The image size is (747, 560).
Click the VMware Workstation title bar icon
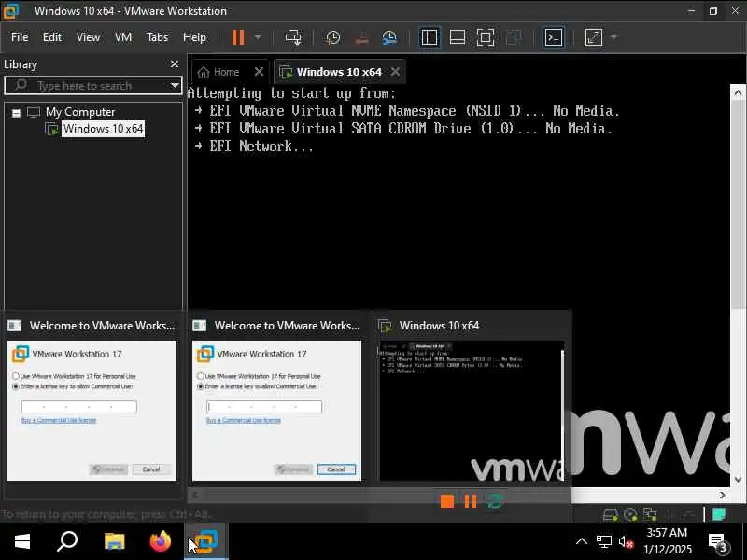[x=10, y=10]
